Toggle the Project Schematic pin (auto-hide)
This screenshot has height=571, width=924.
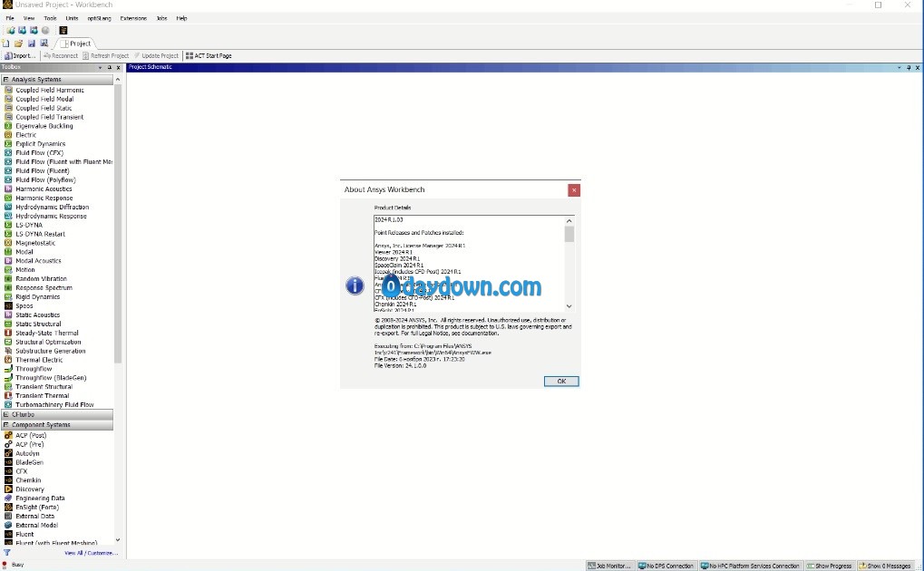pyautogui.click(x=909, y=68)
